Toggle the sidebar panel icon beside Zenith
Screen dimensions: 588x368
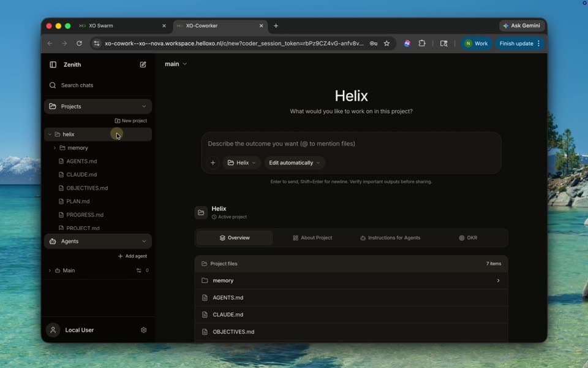click(x=53, y=64)
